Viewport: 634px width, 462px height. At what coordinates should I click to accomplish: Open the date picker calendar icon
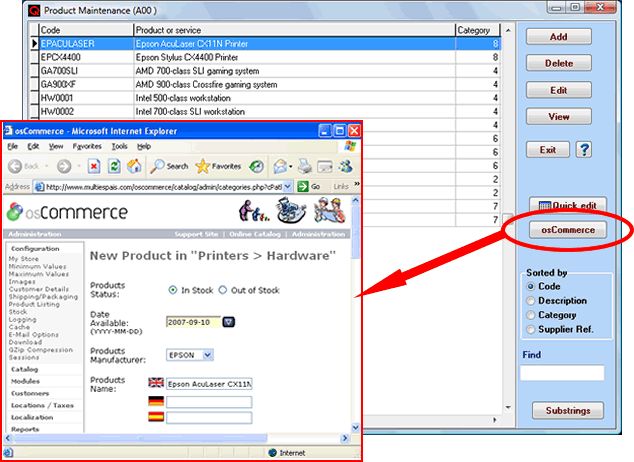(229, 322)
